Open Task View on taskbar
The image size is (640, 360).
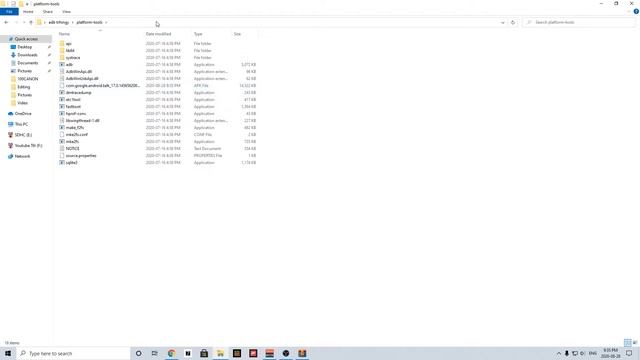[155, 353]
